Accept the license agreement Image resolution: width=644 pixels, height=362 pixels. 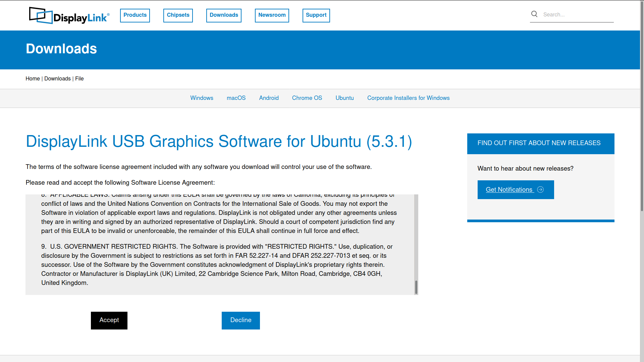point(109,320)
